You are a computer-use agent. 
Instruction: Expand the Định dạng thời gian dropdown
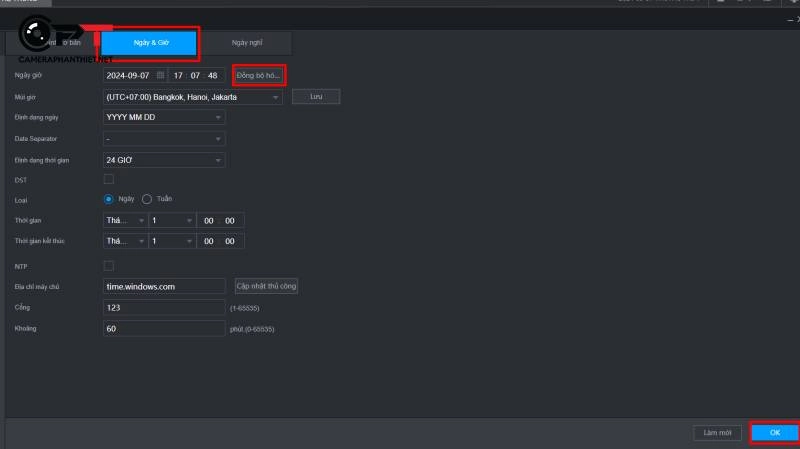pos(164,160)
